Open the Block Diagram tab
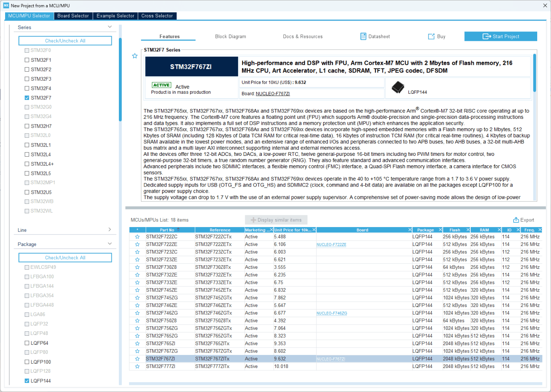 [x=231, y=37]
